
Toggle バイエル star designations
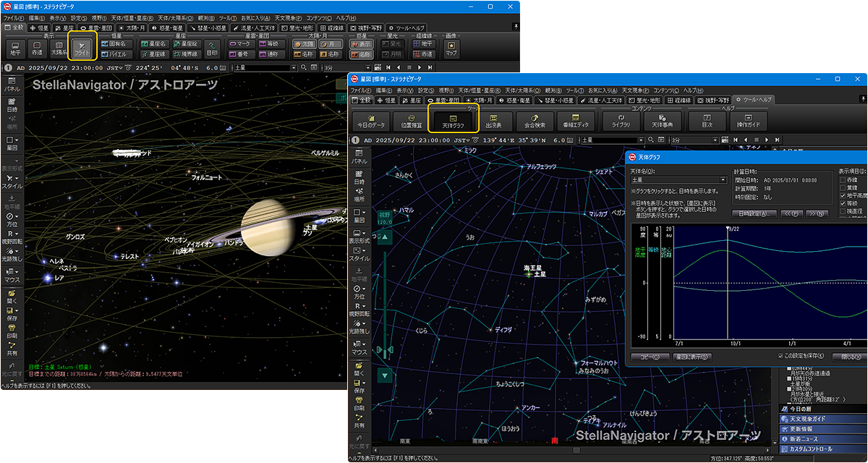point(115,54)
